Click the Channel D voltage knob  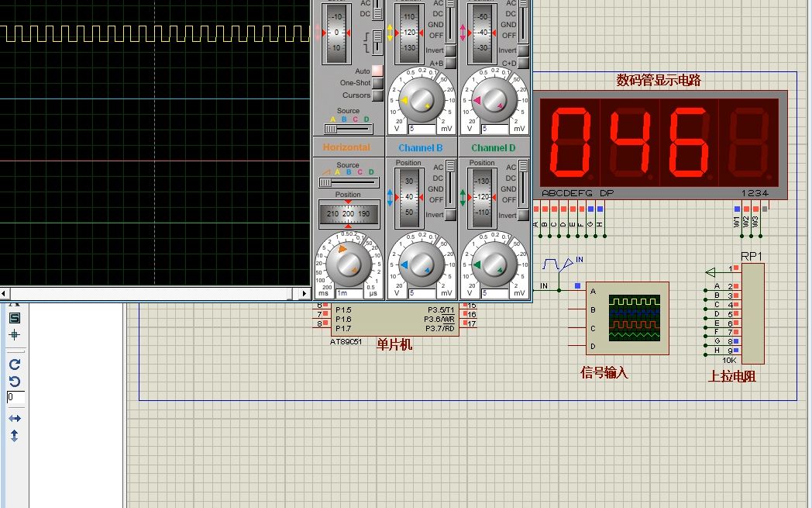tap(494, 265)
